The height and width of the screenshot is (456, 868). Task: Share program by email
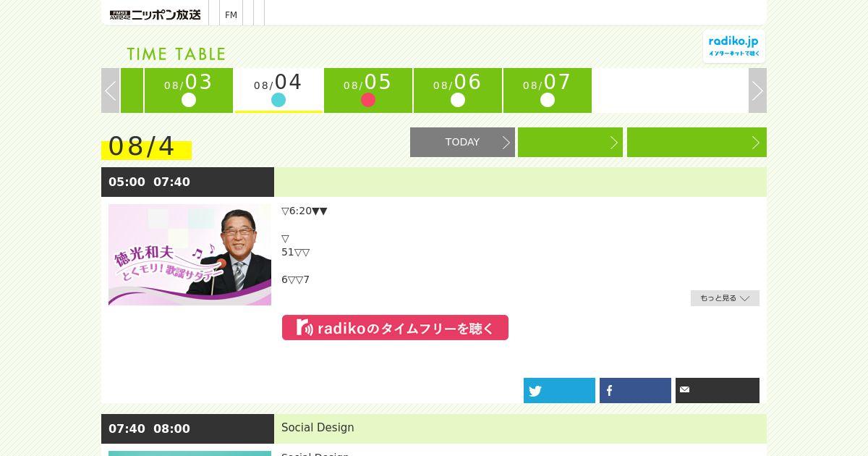pyautogui.click(x=718, y=390)
